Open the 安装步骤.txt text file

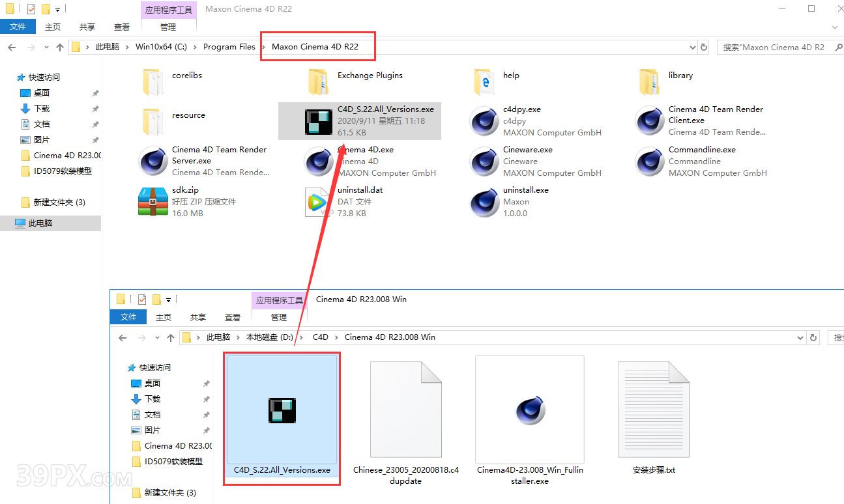pos(653,410)
